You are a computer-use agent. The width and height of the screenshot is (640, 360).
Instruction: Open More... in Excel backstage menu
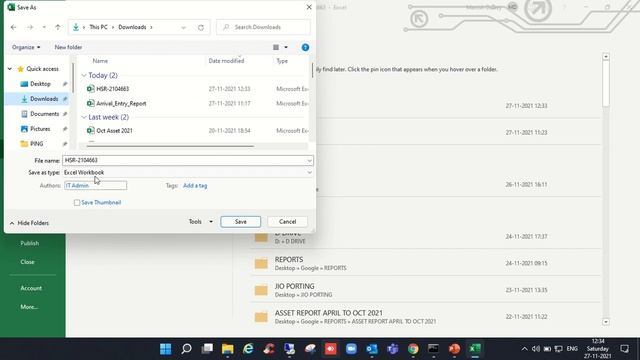click(x=29, y=307)
